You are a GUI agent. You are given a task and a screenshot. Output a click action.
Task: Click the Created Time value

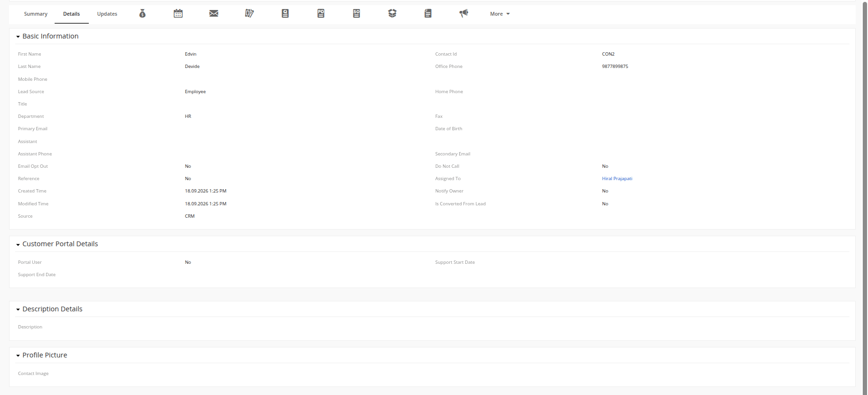(206, 191)
